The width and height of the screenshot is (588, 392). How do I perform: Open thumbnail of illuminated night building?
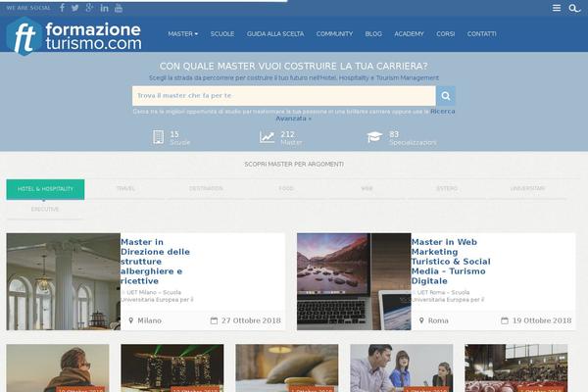click(x=172, y=368)
